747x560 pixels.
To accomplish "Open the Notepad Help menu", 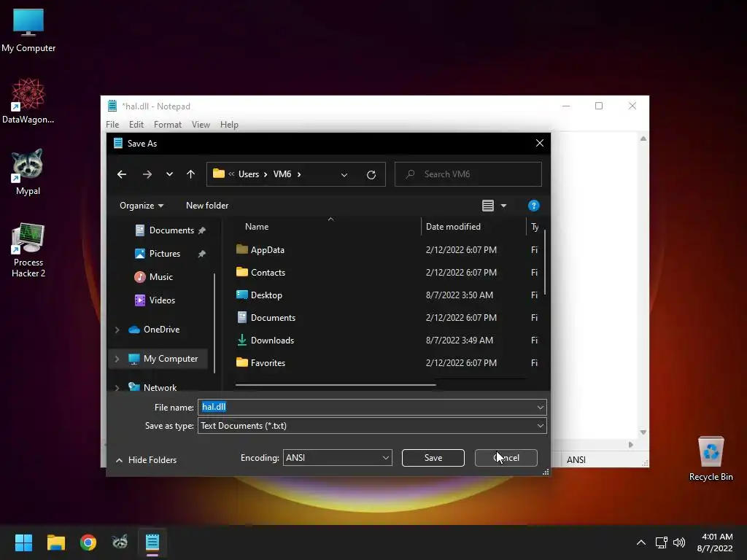I will [x=229, y=125].
